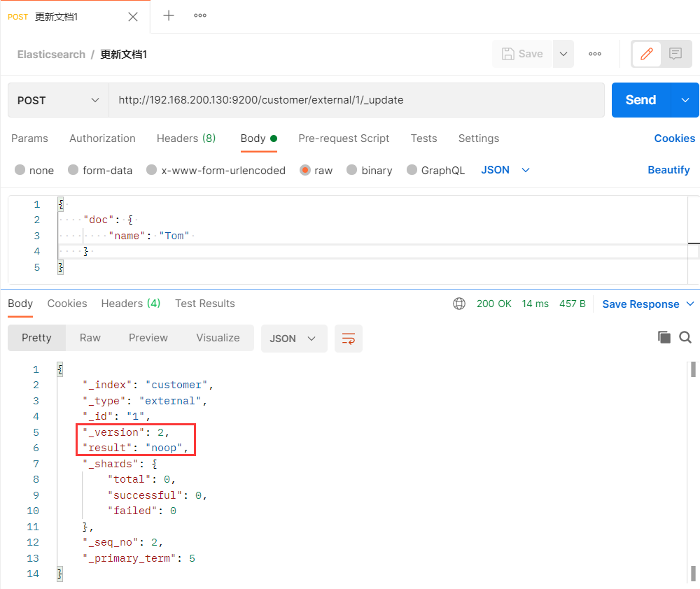Switch response view to Pretty

36,338
